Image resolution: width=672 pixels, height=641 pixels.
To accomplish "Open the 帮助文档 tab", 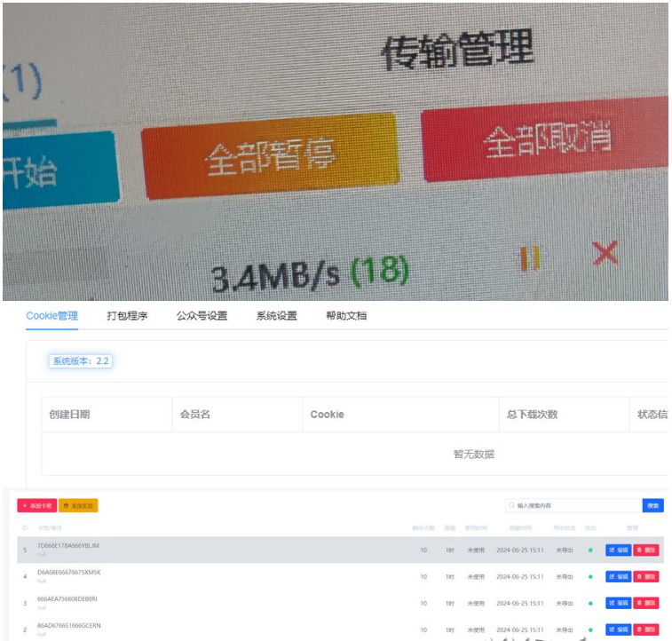I will coord(346,316).
